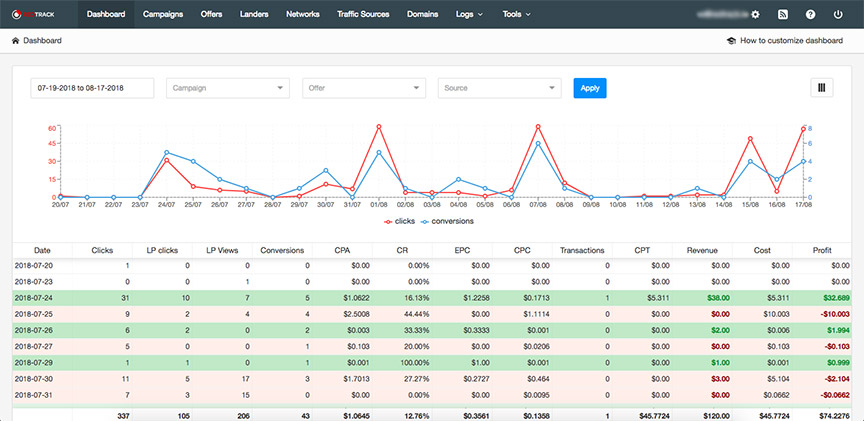864x421 pixels.
Task: Click the 01/08 clicks peak data point
Action: tap(379, 127)
